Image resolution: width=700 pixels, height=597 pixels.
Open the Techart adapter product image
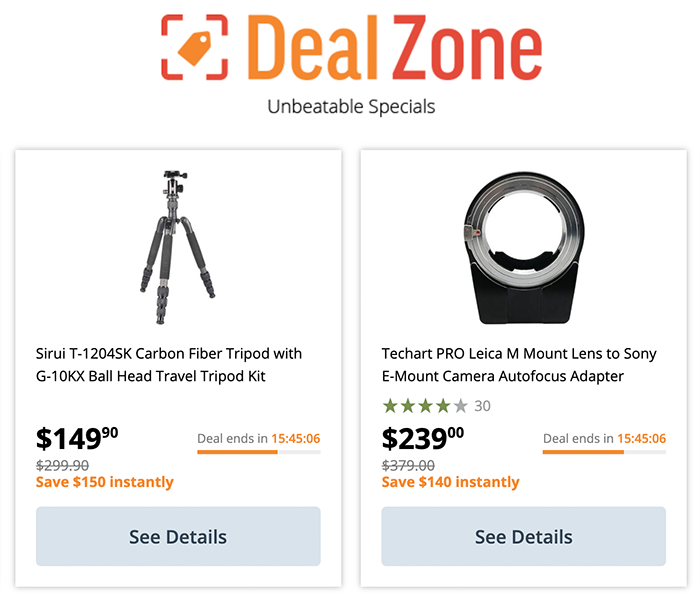click(523, 247)
